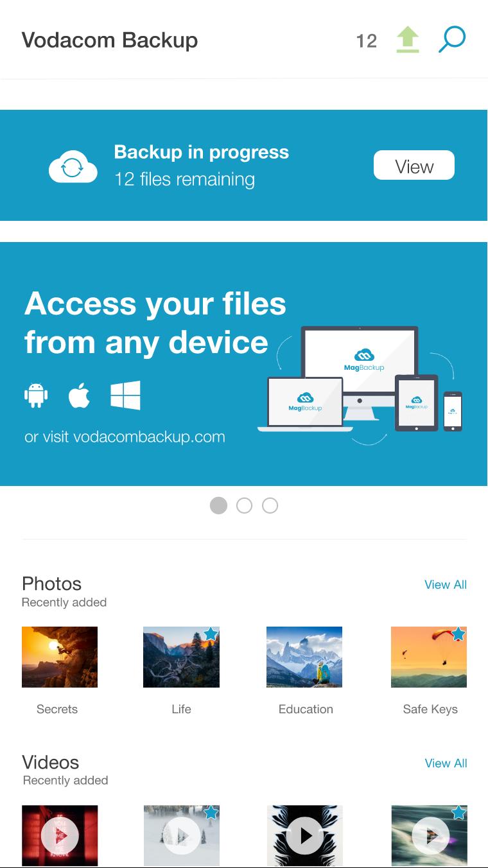Click the cloud sync backup icon

pos(73,166)
